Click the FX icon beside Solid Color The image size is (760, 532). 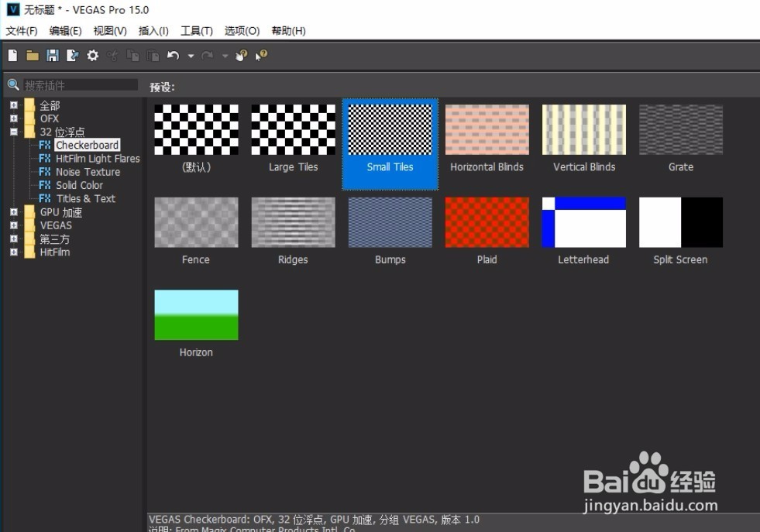45,185
